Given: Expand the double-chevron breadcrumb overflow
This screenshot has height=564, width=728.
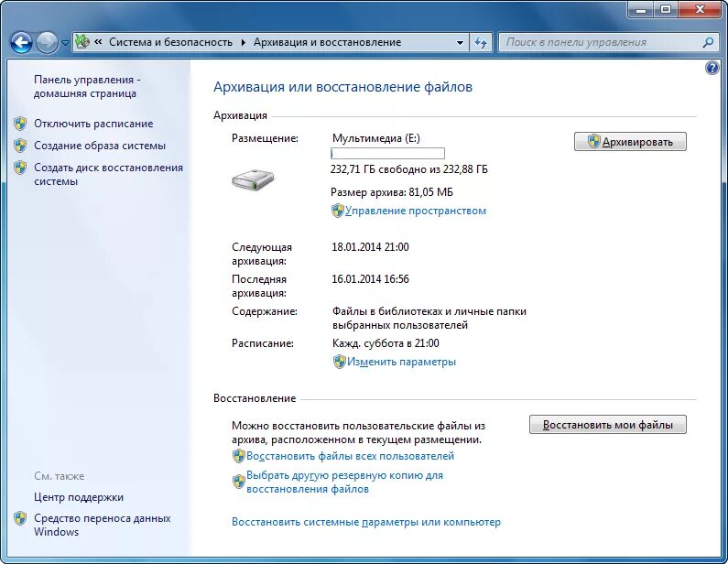Looking at the screenshot, I should [98, 42].
